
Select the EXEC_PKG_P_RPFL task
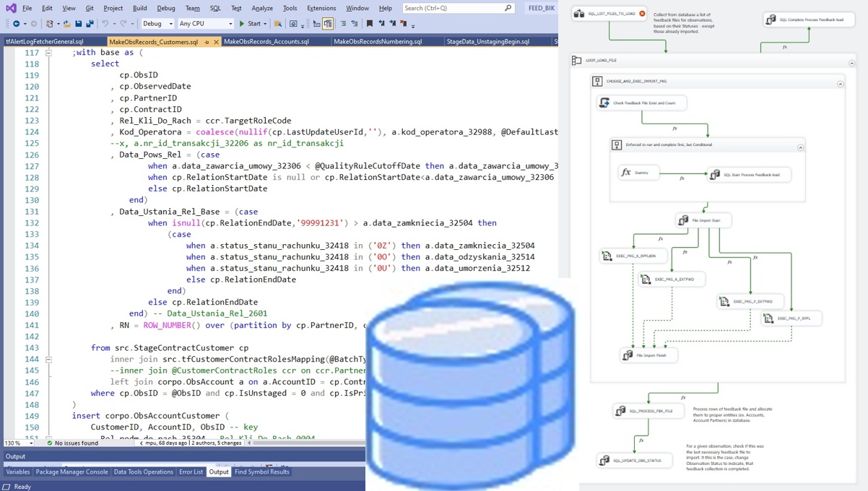(x=791, y=318)
